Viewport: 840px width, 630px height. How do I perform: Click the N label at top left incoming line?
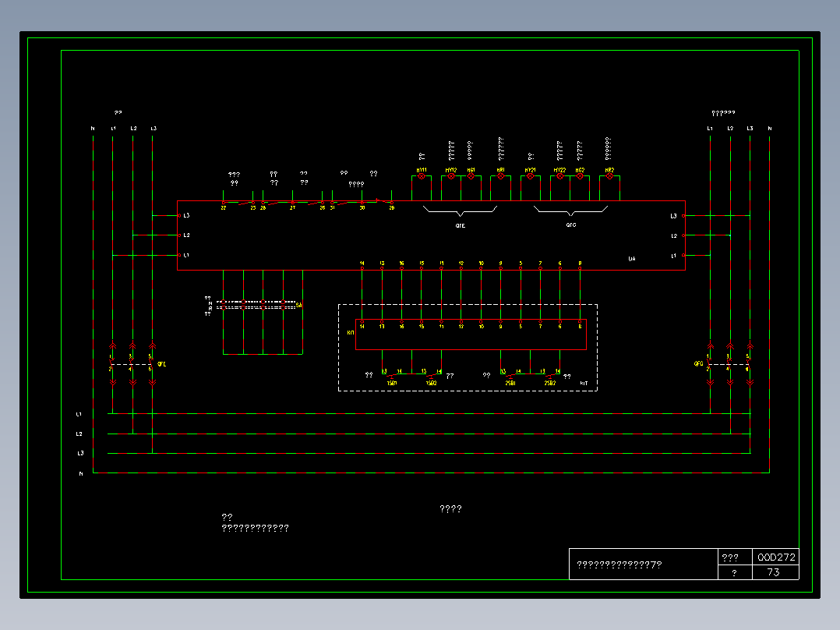tap(93, 129)
